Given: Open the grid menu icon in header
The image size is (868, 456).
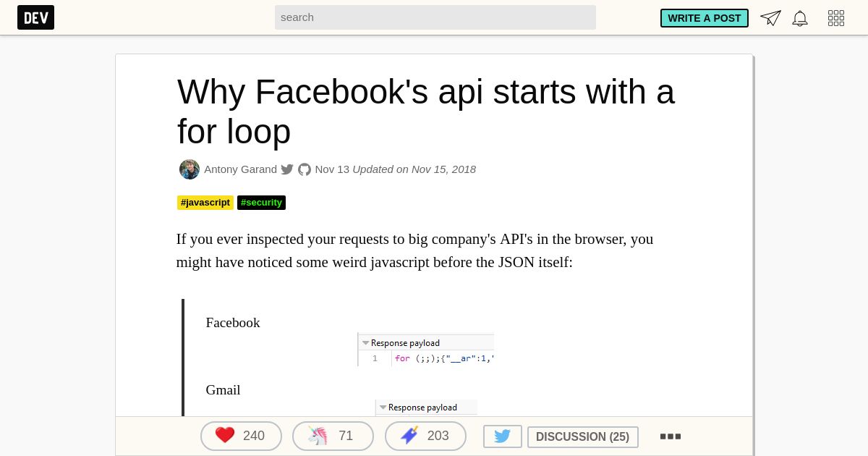Looking at the screenshot, I should [x=836, y=18].
